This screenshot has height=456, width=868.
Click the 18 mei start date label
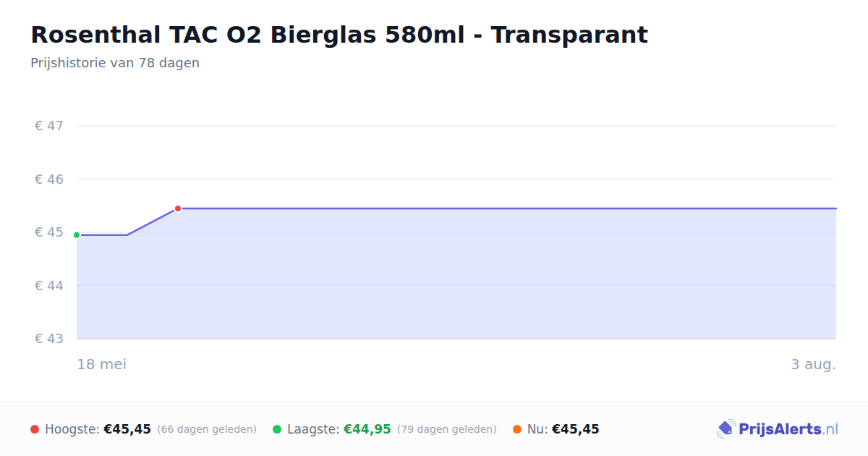pyautogui.click(x=102, y=364)
